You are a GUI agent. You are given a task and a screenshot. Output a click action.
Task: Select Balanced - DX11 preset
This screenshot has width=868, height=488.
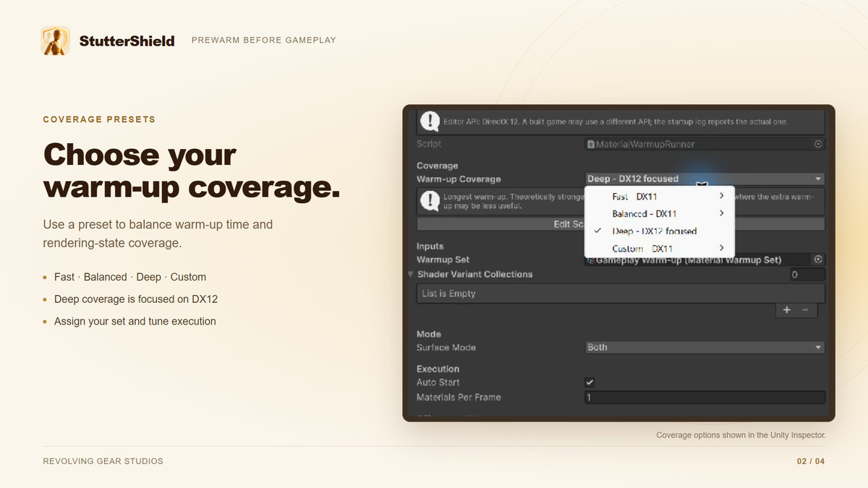point(660,214)
